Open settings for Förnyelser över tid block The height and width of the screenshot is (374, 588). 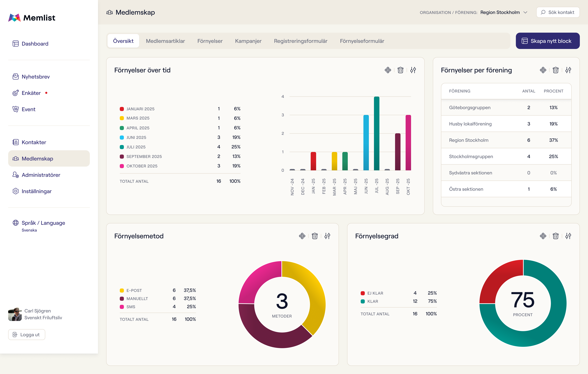[x=413, y=70]
